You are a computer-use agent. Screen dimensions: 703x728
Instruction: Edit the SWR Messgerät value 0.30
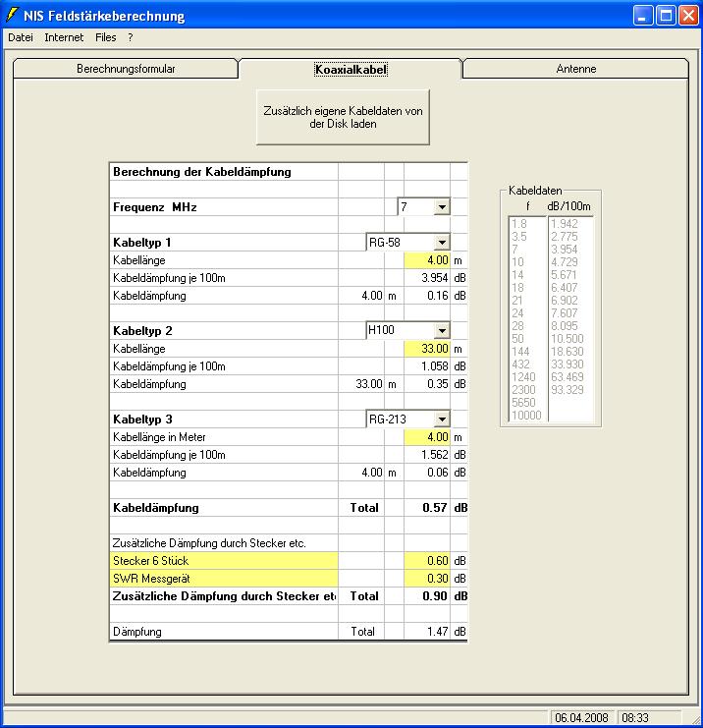(427, 579)
